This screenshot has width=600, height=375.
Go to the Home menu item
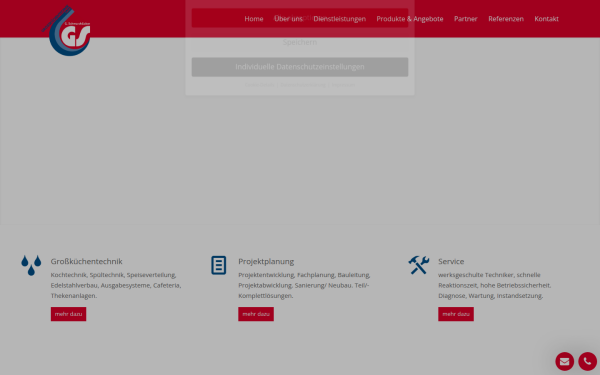pos(254,19)
